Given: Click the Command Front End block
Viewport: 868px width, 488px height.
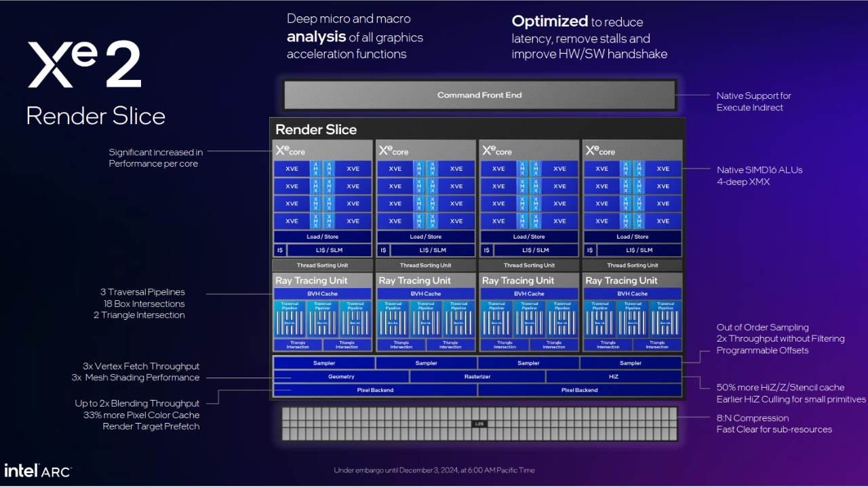Looking at the screenshot, I should click(479, 95).
